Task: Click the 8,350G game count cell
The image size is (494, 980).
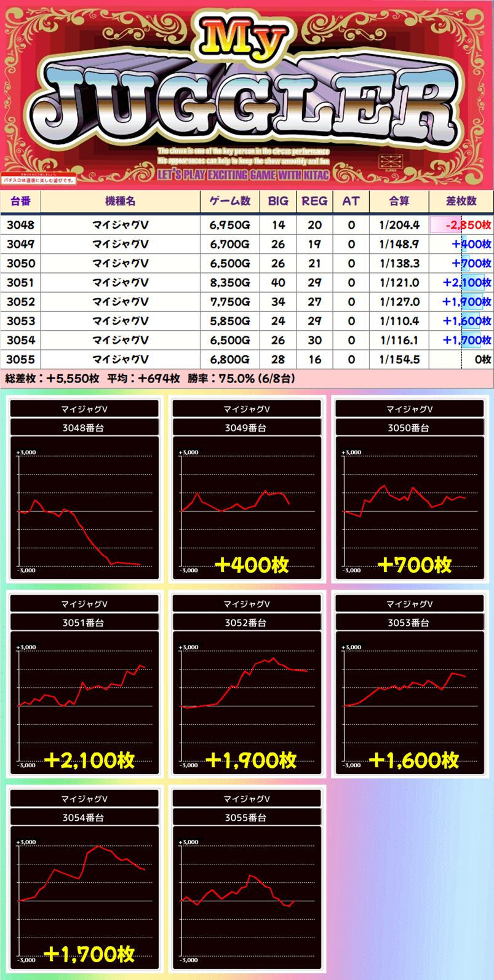Action: (x=230, y=283)
